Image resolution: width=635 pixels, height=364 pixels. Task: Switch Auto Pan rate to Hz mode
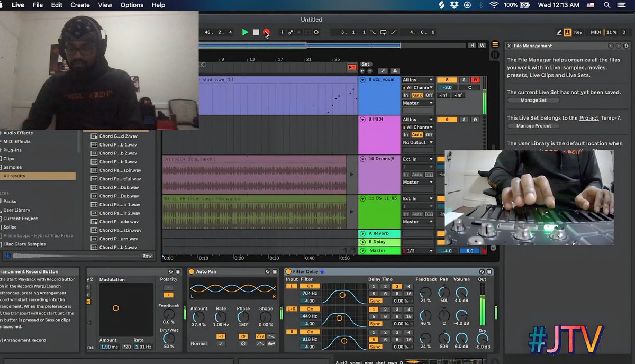pyautogui.click(x=221, y=336)
